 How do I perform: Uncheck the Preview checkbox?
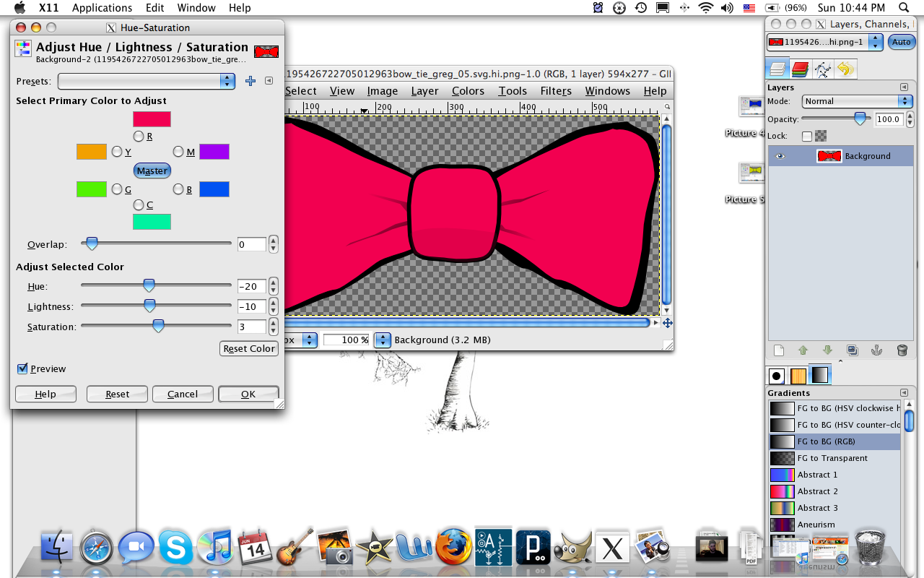tap(22, 368)
